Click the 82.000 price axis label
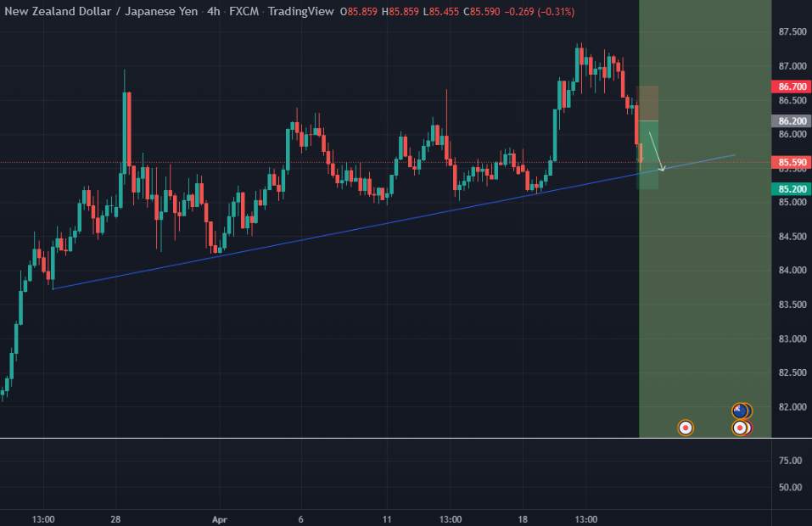The image size is (812, 526). pyautogui.click(x=792, y=407)
